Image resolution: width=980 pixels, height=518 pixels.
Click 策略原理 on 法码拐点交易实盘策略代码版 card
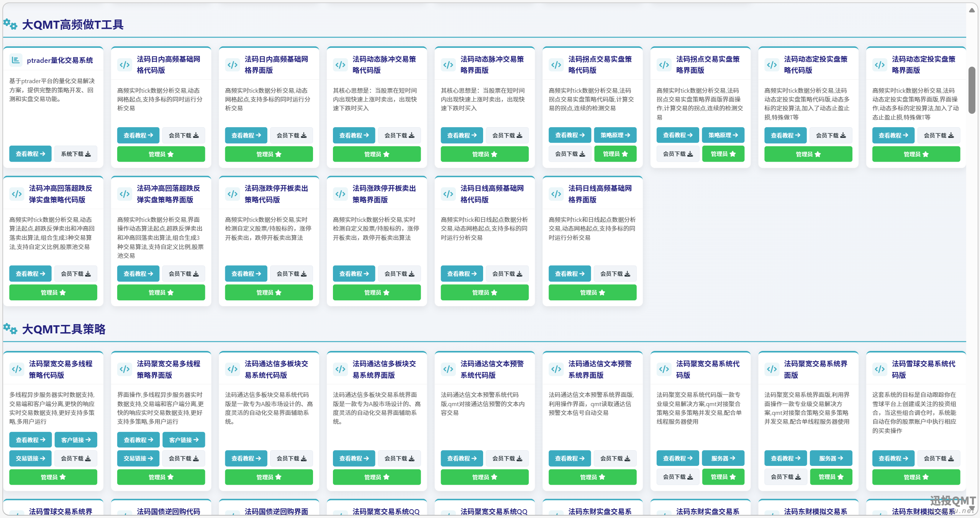coord(615,135)
